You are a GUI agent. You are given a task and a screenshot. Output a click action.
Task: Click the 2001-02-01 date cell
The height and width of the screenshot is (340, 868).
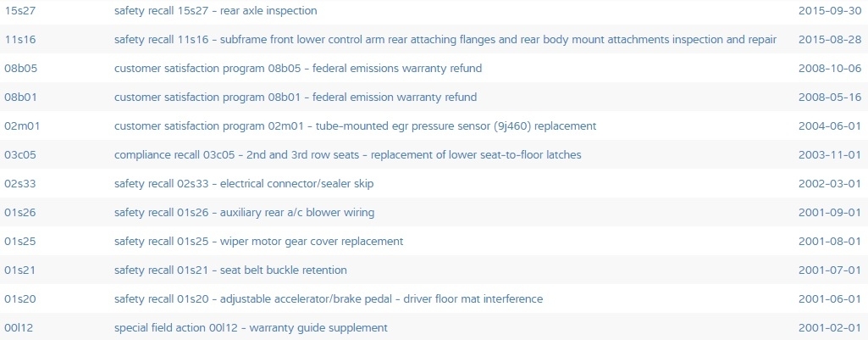[829, 328]
